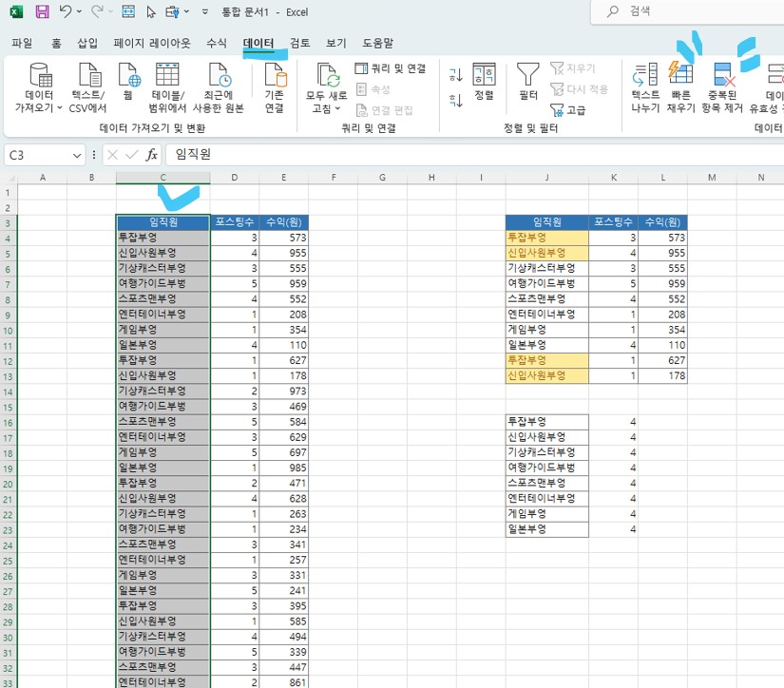Click cell J23 containing 일본부엉
Viewport: 784px width, 688px height.
click(x=547, y=529)
